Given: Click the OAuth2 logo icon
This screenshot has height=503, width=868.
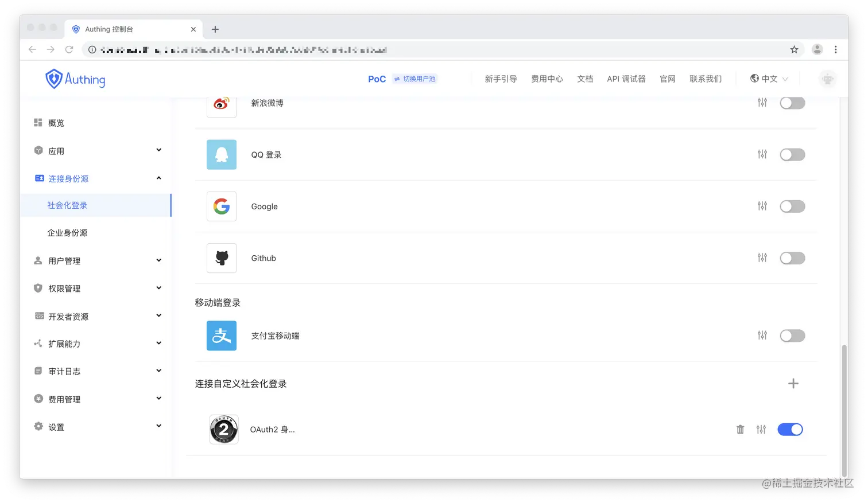Looking at the screenshot, I should [x=224, y=429].
